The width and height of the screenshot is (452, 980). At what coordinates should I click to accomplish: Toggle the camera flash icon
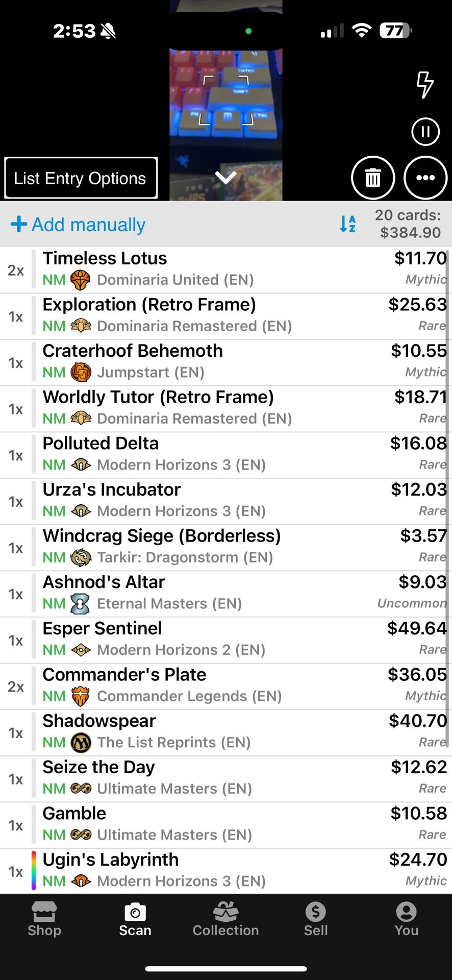(424, 84)
